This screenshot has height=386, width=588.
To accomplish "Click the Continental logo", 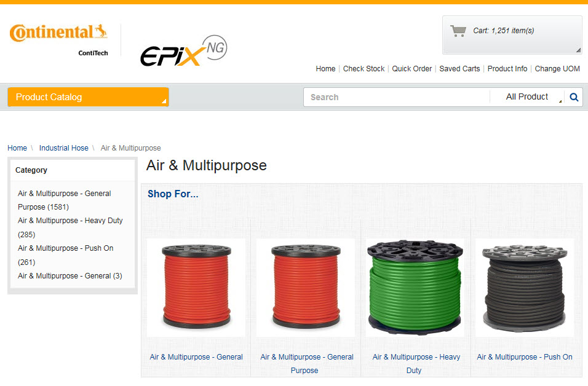I will pyautogui.click(x=58, y=40).
